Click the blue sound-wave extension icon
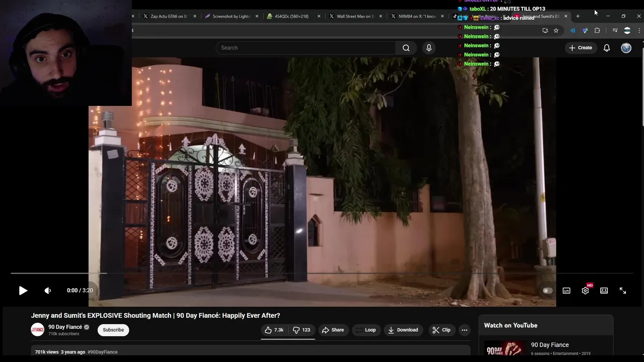This screenshot has width=644, height=362. (x=573, y=31)
